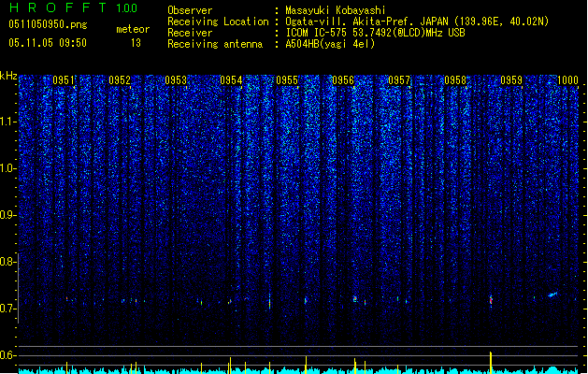Click the 0952 time marker
The width and height of the screenshot is (588, 374).
coord(120,80)
